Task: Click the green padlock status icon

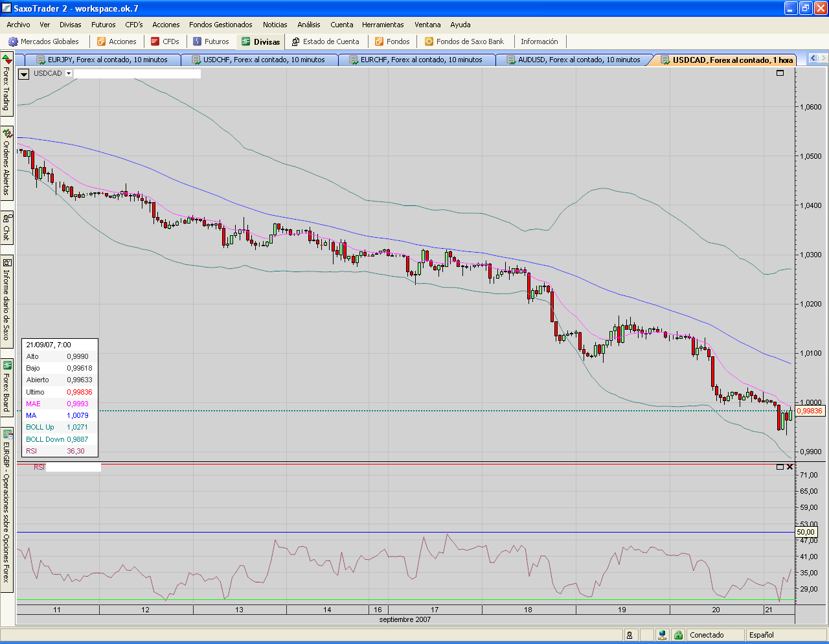Action: tap(678, 635)
